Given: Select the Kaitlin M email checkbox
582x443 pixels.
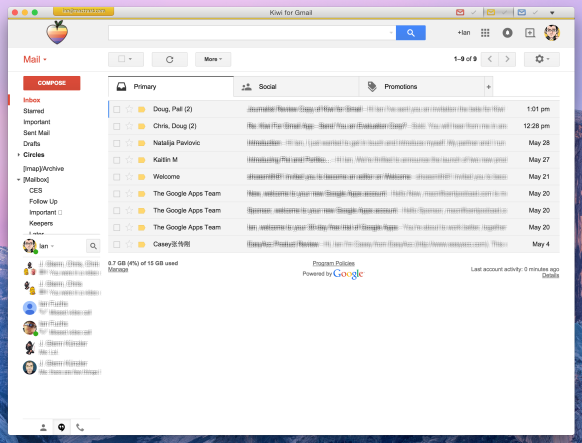Looking at the screenshot, I should click(117, 160).
